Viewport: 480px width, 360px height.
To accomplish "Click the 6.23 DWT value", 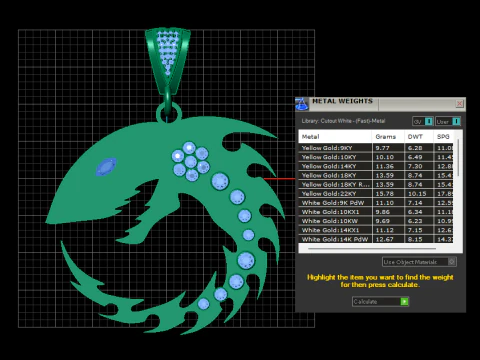I will pos(415,221).
